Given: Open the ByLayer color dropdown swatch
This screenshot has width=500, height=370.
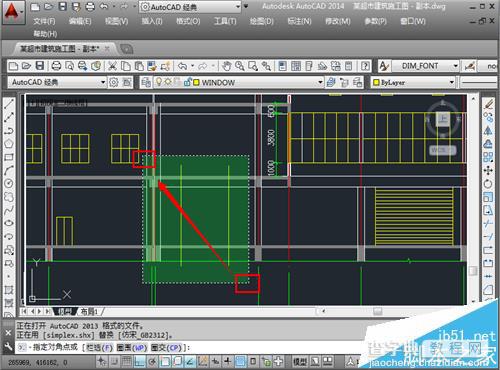Looking at the screenshot, I should pyautogui.click(x=414, y=82).
